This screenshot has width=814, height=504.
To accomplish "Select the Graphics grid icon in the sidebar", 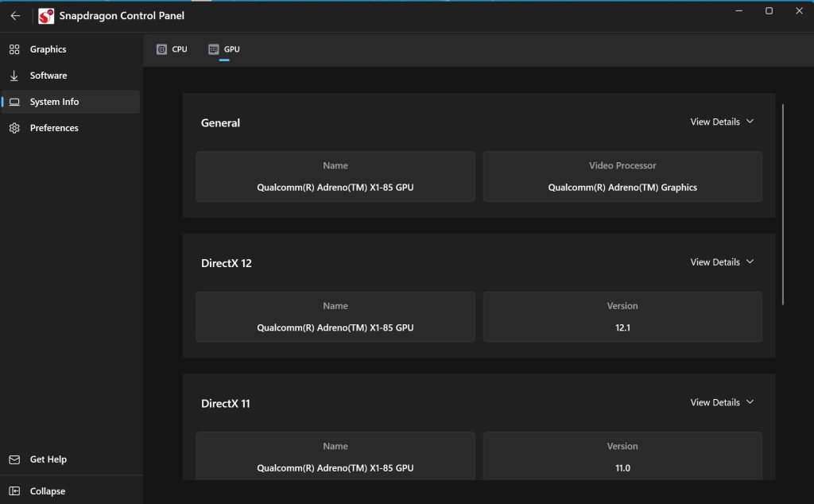I will tap(13, 48).
